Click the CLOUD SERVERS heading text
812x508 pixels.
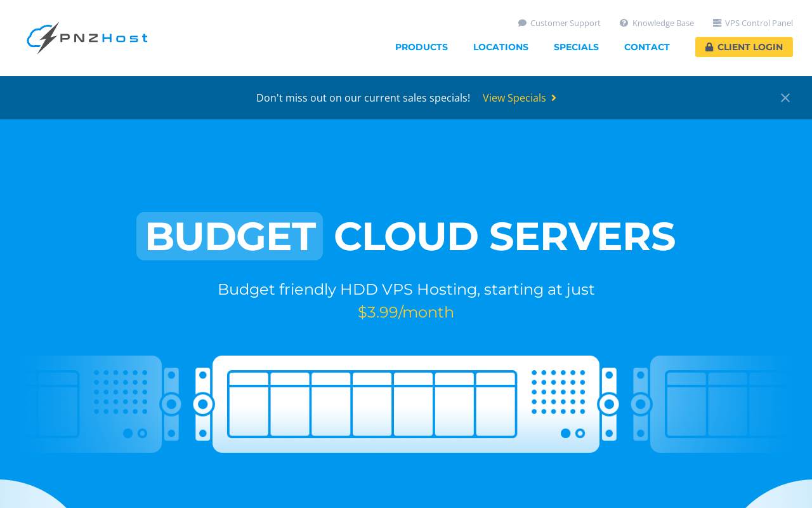(x=504, y=236)
